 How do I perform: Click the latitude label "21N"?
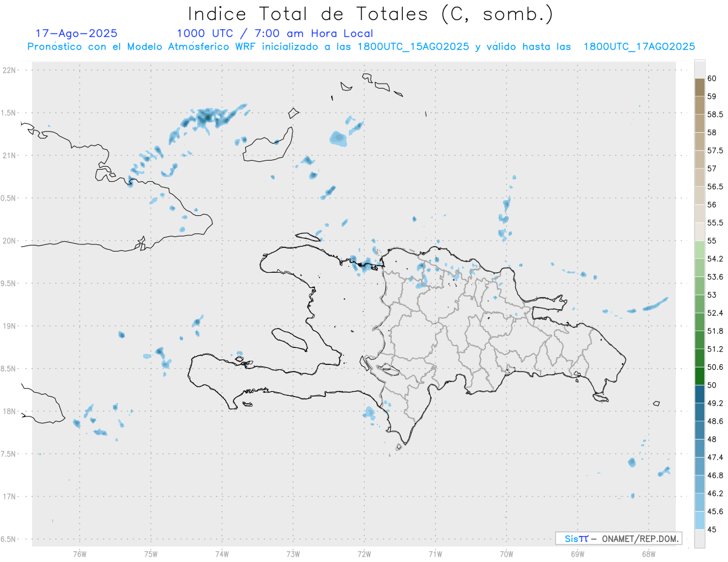(x=10, y=155)
